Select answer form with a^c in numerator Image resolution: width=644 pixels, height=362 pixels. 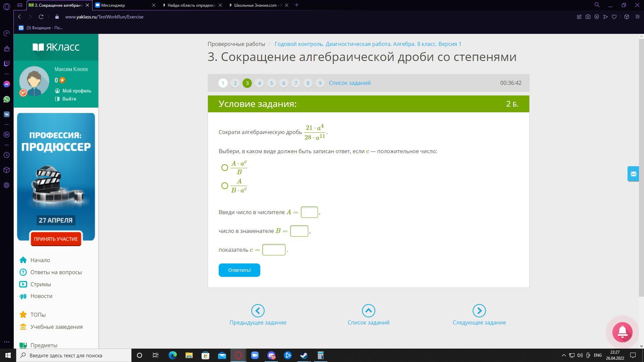click(x=225, y=168)
